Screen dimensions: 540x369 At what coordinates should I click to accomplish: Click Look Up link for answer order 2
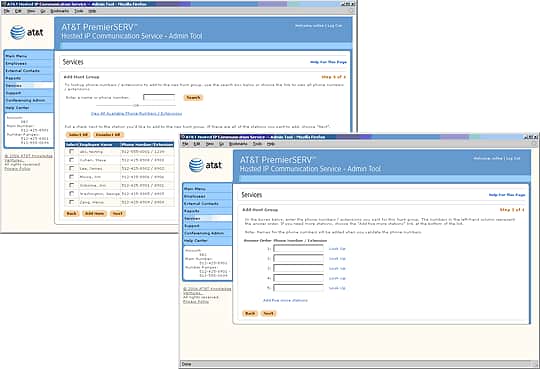[x=337, y=258]
